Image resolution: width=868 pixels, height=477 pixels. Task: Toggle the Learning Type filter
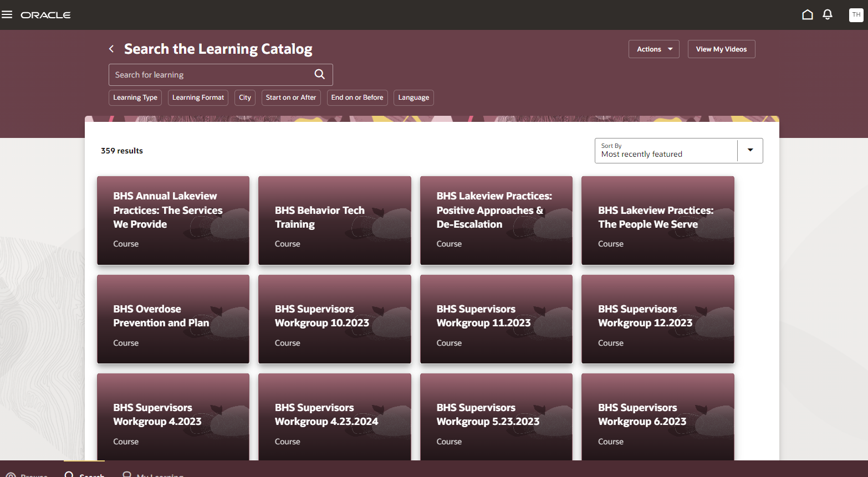coord(135,98)
